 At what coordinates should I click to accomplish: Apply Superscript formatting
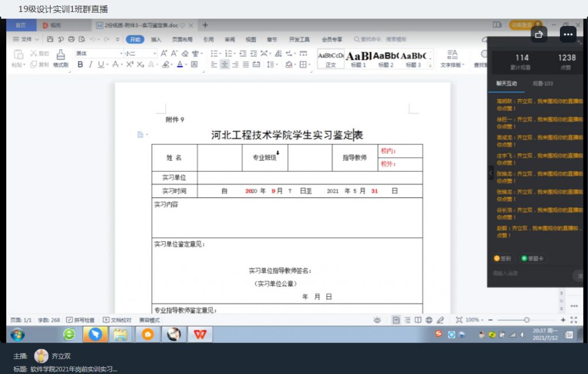click(130, 64)
